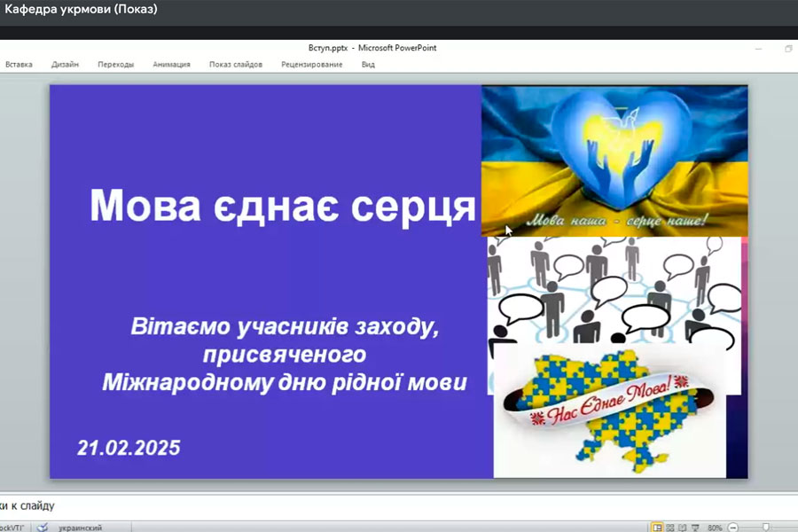This screenshot has height=532, width=798.
Task: Open the Рецензирование tab
Action: (x=312, y=65)
